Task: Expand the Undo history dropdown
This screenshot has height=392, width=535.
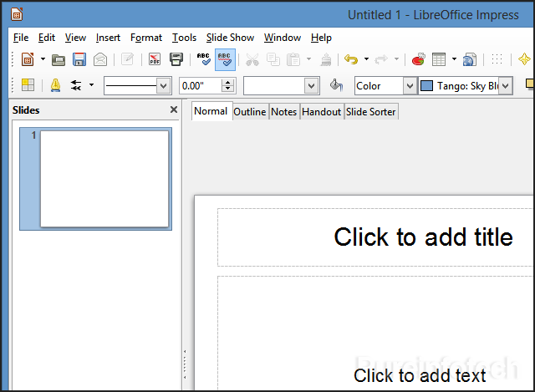Action: [x=366, y=59]
